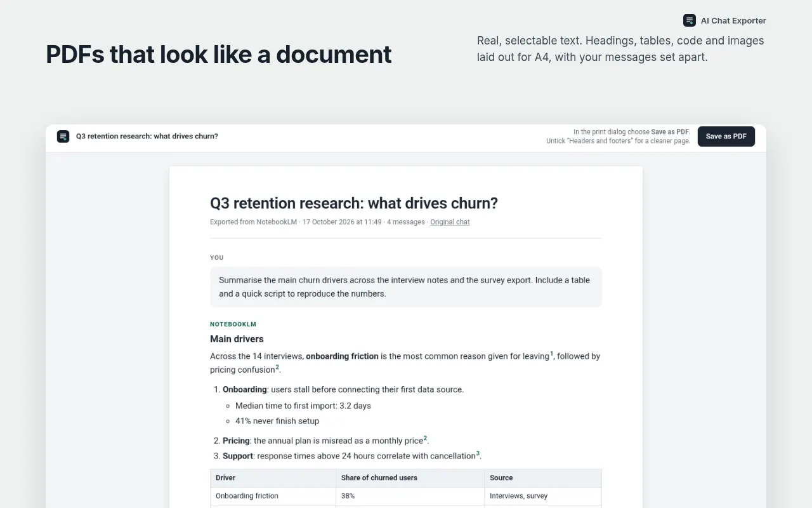Click the user message bubble starting "Summarise"
Screen dimensions: 812x508
point(406,287)
